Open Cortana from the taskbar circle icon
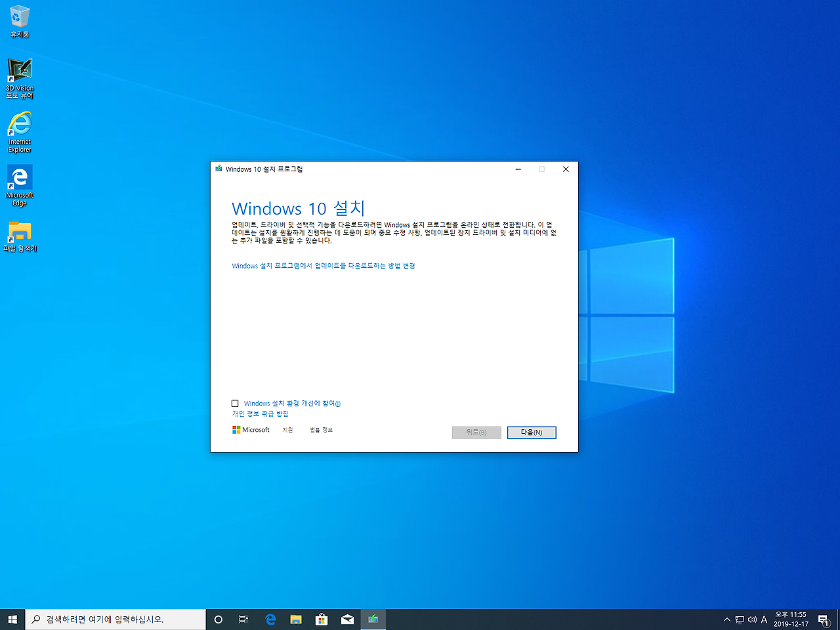 point(219,619)
